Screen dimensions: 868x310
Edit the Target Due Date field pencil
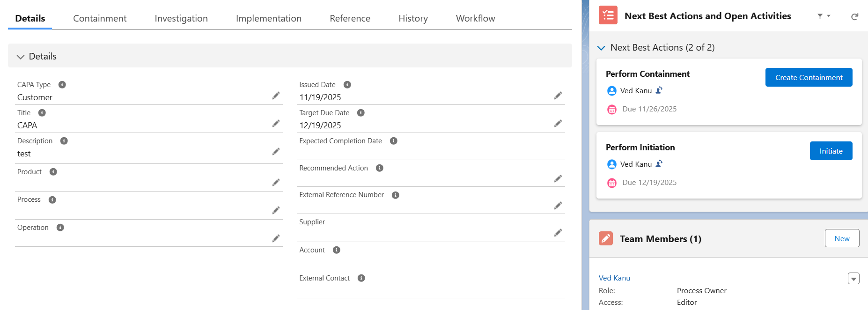558,124
